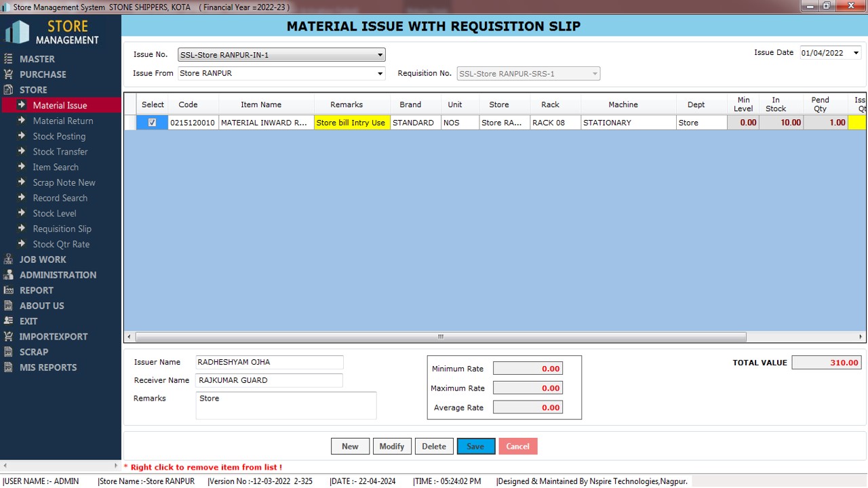Expand the Issue No. dropdown
868x488 pixels.
tap(380, 55)
